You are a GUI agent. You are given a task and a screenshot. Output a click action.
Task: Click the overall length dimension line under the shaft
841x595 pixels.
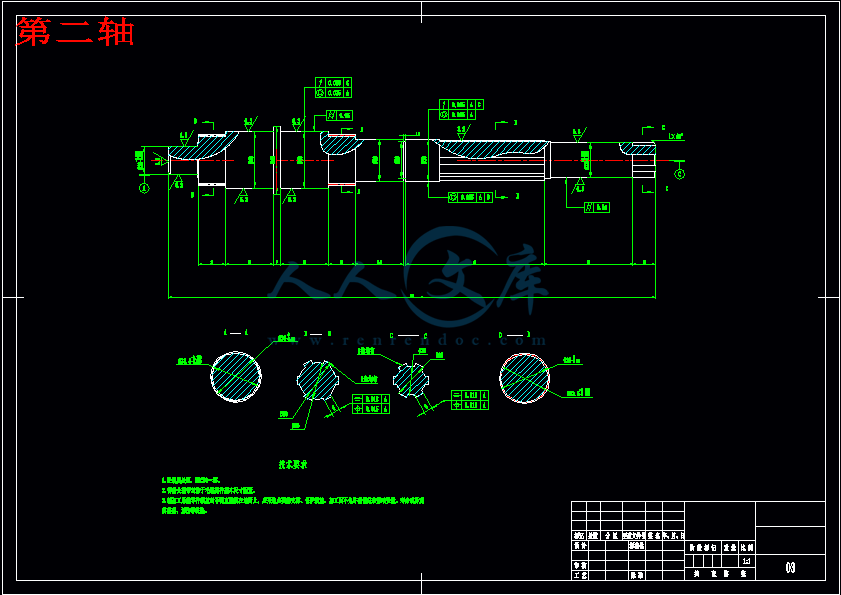412,297
